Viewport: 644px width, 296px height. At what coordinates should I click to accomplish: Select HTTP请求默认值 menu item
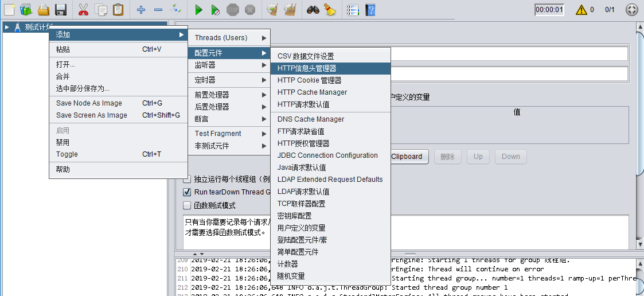(x=330, y=104)
